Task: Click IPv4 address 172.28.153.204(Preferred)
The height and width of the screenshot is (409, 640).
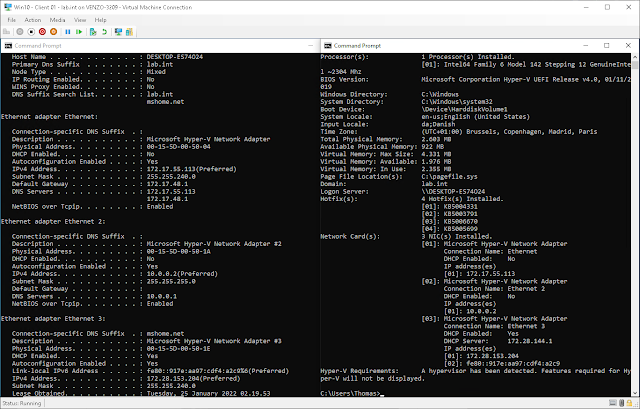Action: 193,379
